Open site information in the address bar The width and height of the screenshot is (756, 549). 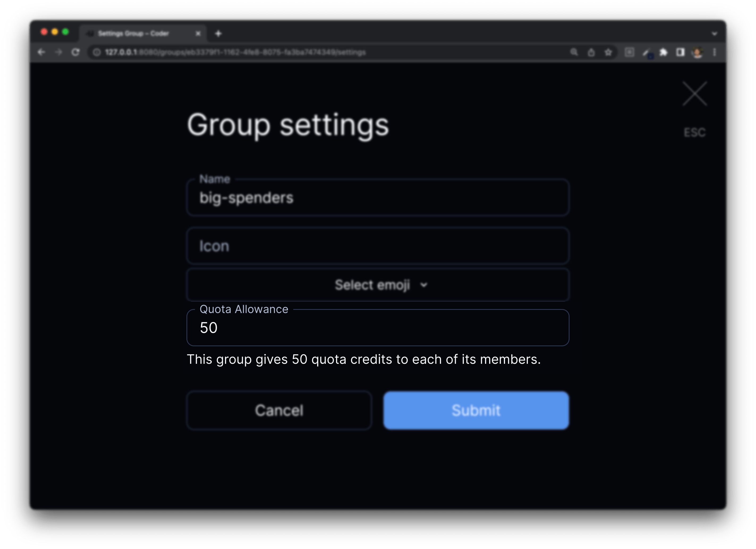coord(97,52)
